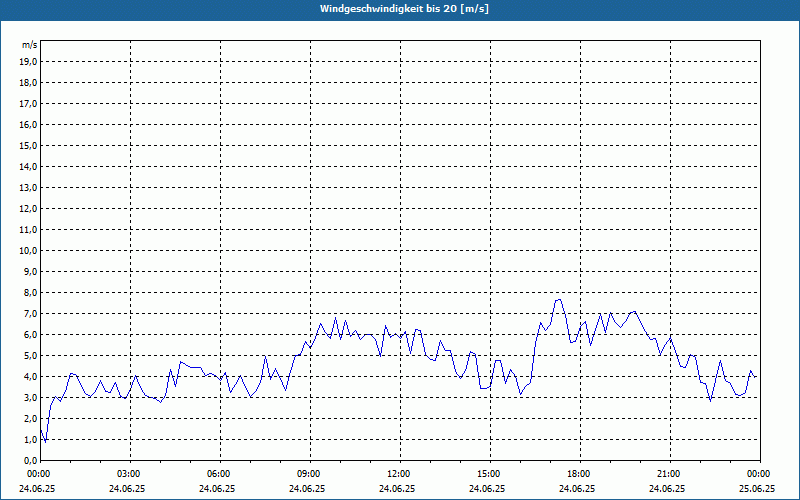
Task: Select the 8,0 y-axis value
Action: click(30, 292)
